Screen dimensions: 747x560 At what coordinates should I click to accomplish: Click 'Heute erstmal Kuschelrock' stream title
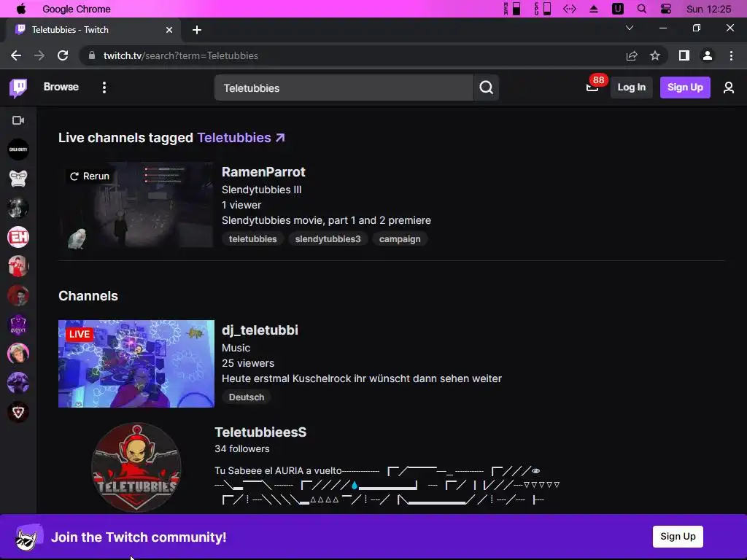[362, 378]
